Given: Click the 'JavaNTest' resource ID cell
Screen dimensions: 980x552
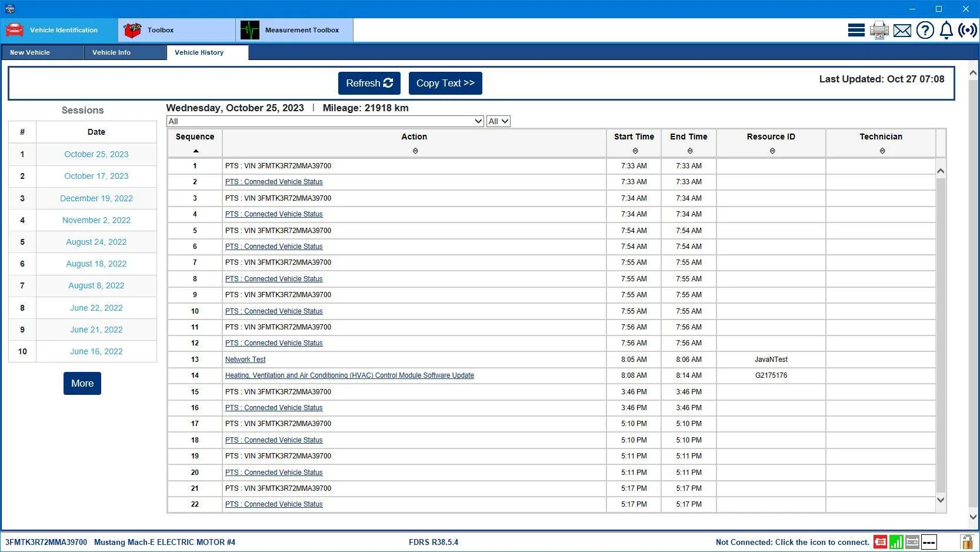Looking at the screenshot, I should pos(771,360).
